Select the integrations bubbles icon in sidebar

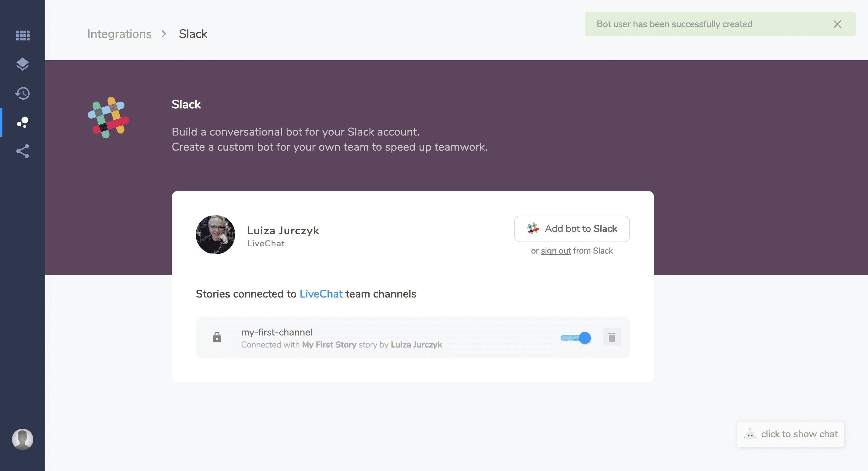(23, 122)
